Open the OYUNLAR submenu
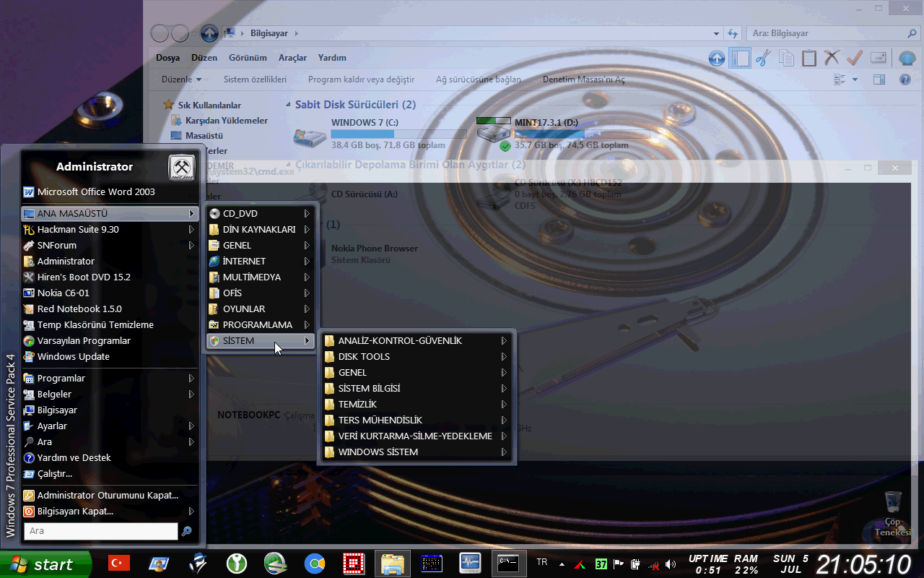Screen dimensions: 924x578 click(x=260, y=309)
